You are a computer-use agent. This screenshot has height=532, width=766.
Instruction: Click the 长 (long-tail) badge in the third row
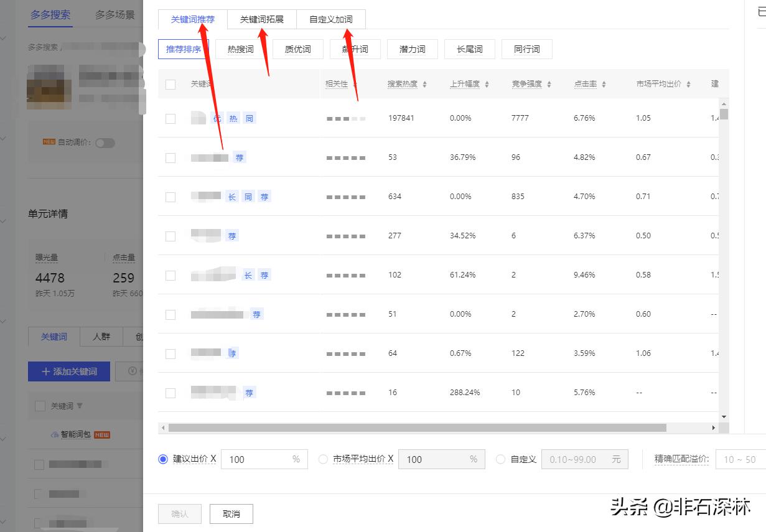click(x=231, y=196)
